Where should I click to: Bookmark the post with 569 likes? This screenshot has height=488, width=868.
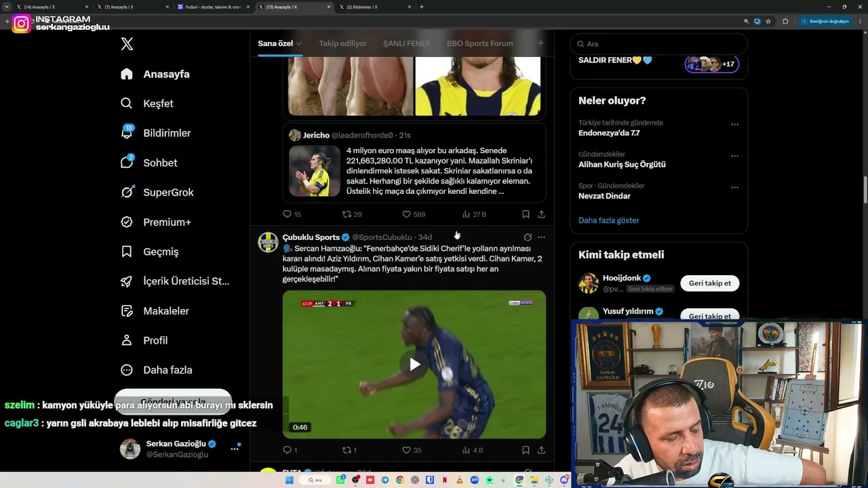(x=526, y=214)
